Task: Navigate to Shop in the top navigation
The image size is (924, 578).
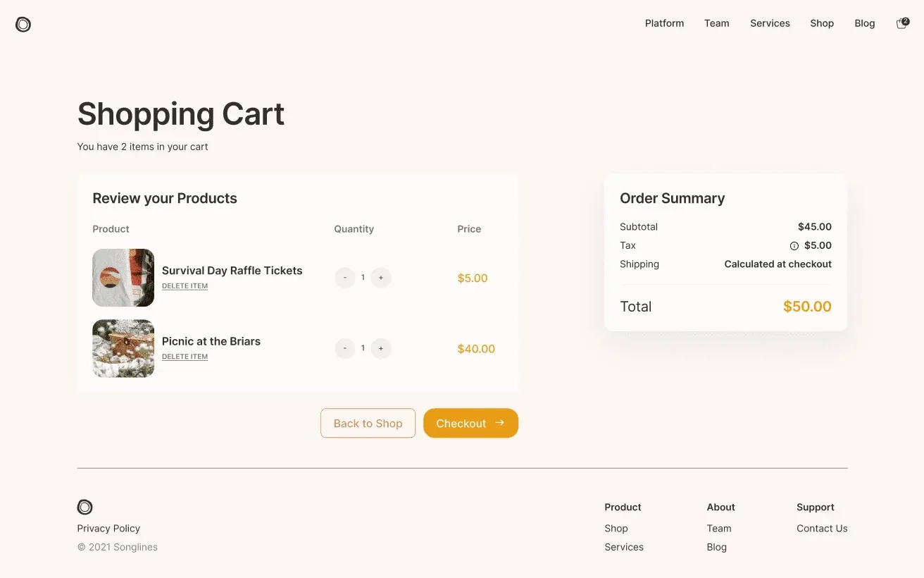Action: click(822, 23)
